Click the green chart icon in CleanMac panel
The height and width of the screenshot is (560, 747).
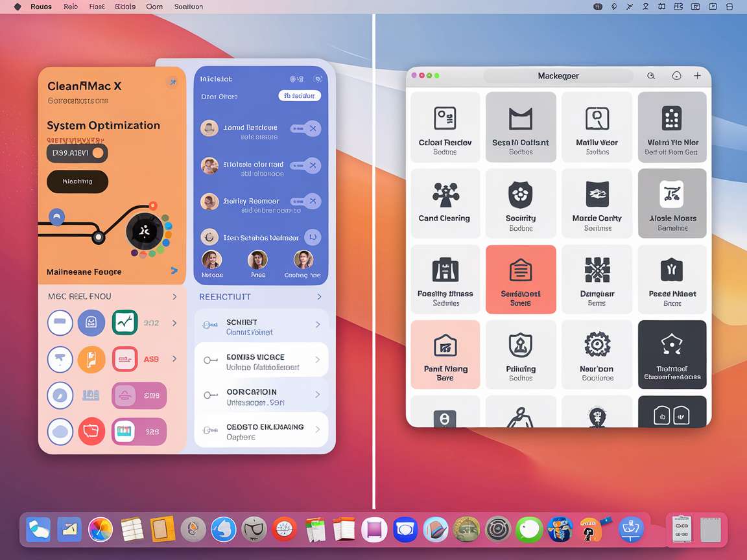pyautogui.click(x=124, y=322)
